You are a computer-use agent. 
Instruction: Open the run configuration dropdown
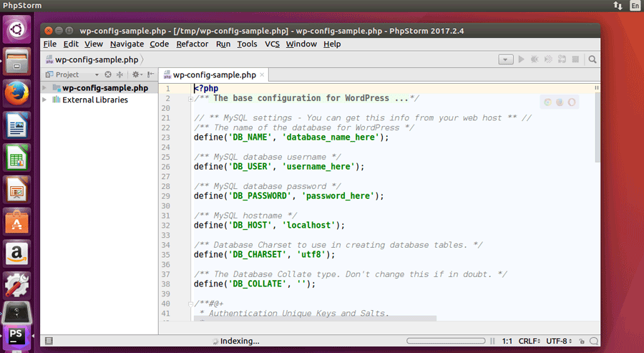[x=506, y=59]
